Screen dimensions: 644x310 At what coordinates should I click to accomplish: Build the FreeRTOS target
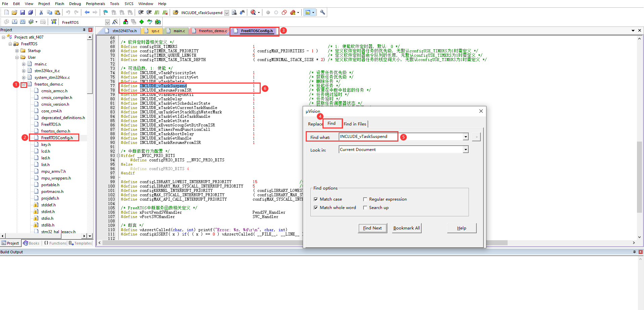click(14, 21)
